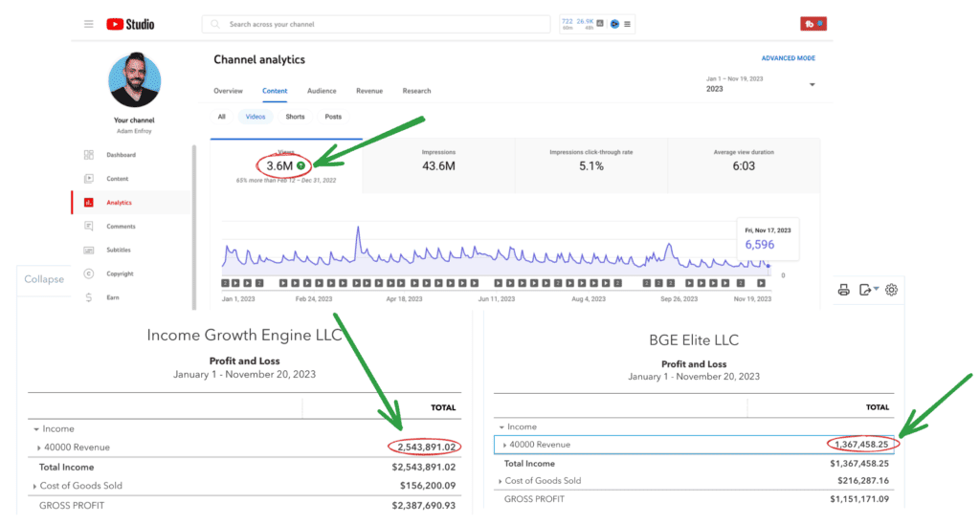Click the search across your channel field
980x524 pixels.
[376, 24]
